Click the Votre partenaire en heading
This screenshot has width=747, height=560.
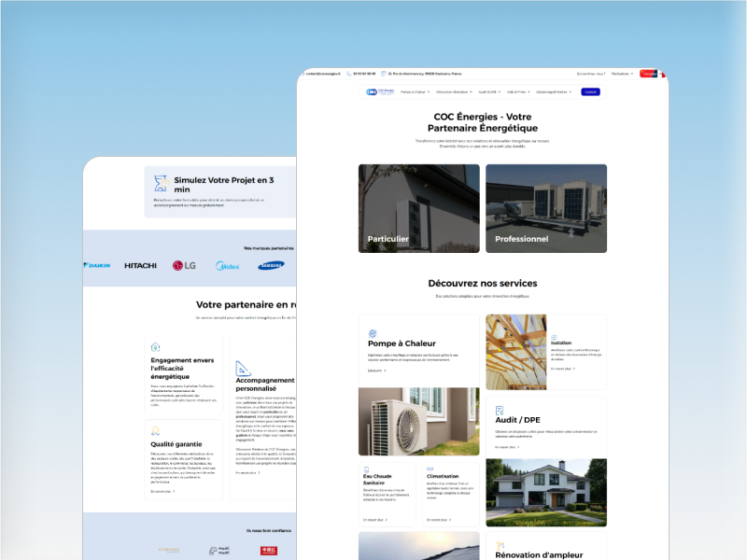(246, 305)
